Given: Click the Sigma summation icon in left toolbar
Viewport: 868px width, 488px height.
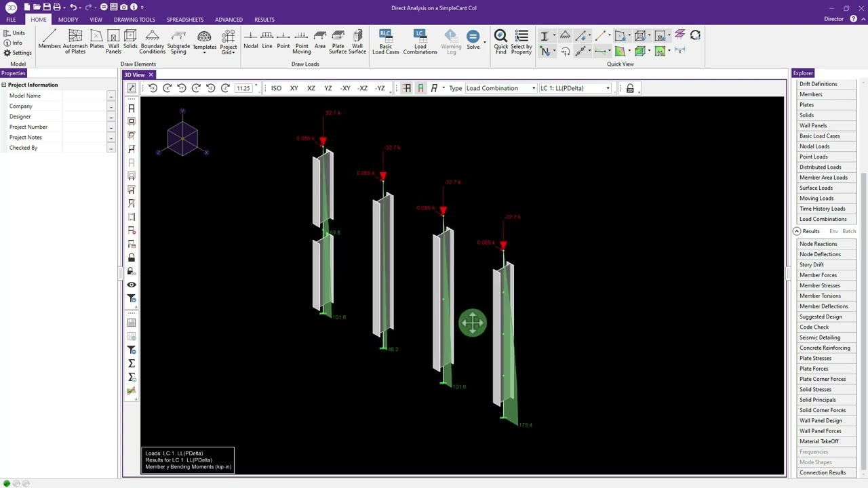Looking at the screenshot, I should tap(132, 363).
